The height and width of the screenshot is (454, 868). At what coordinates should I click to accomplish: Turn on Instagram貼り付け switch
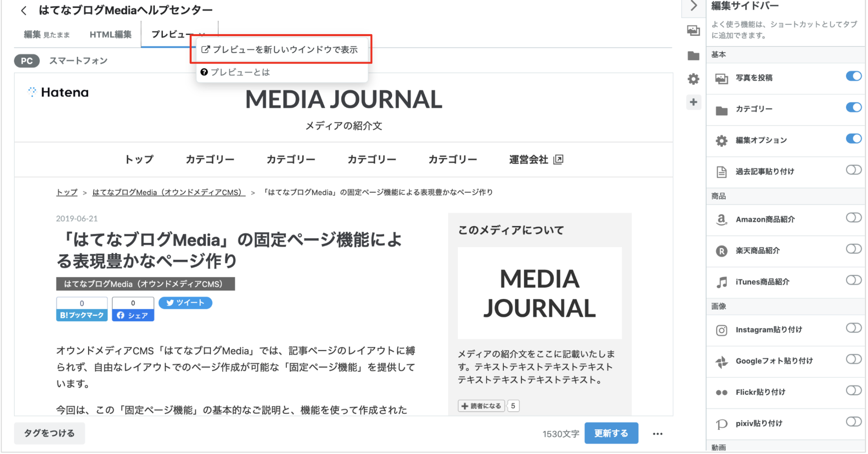pos(853,328)
